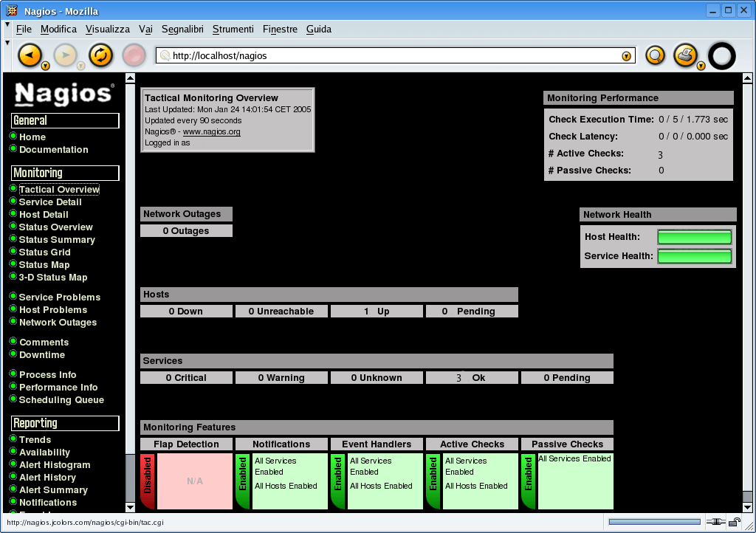756x533 pixels.
Task: Open the Print button dropdown arrow
Action: 701,66
